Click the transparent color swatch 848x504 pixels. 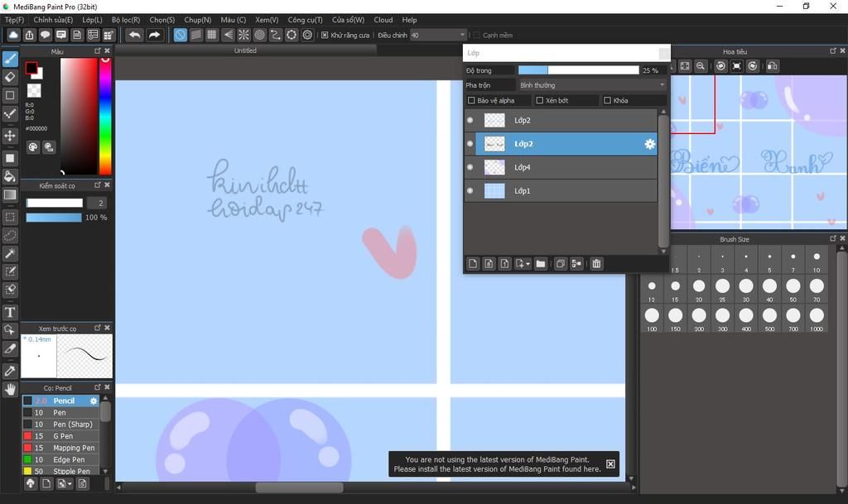[x=34, y=91]
